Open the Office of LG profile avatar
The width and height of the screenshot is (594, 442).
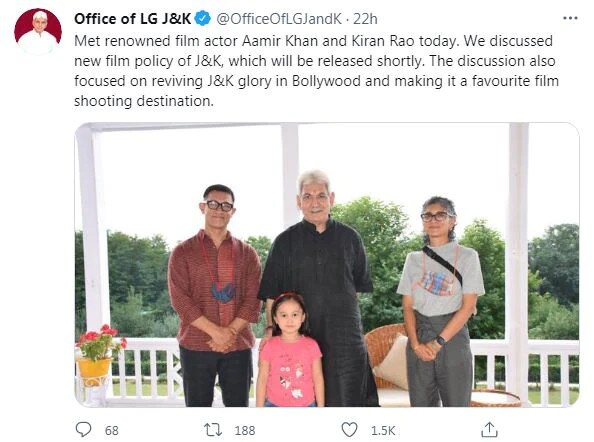tap(38, 32)
